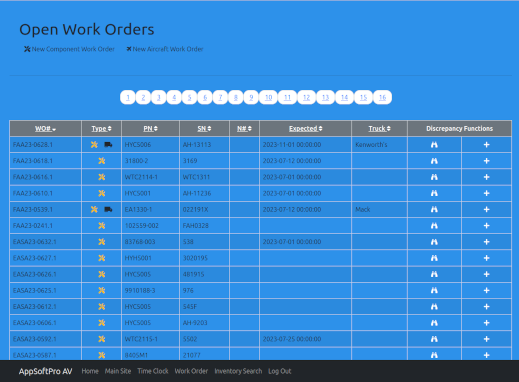519x382 pixels.
Task: Go to page 16
Action: coord(382,97)
